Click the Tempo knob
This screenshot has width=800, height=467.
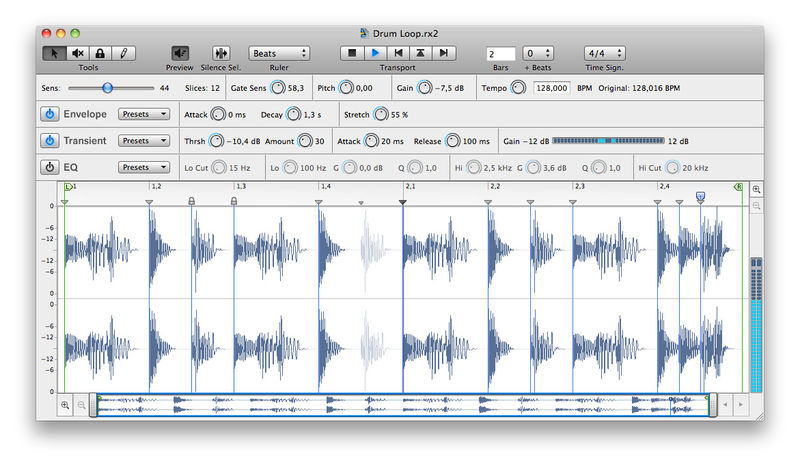point(518,88)
